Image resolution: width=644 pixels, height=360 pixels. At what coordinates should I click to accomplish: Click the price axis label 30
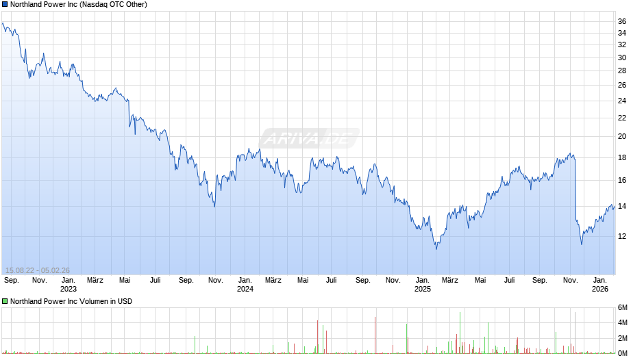coord(622,58)
